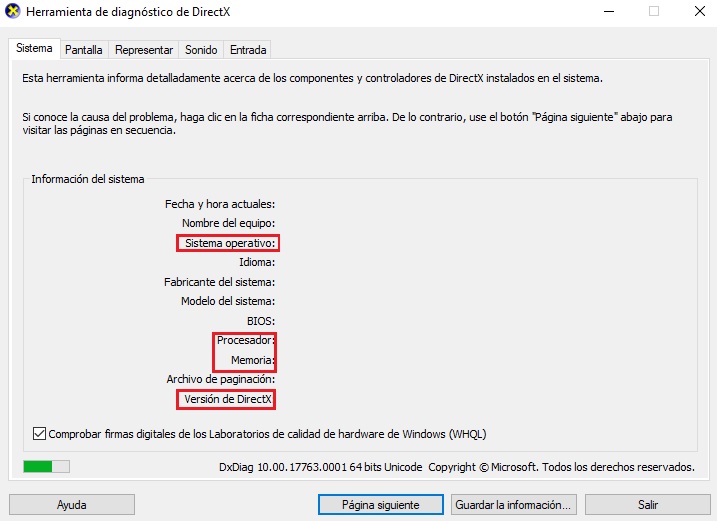The height and width of the screenshot is (521, 717).
Task: Click the greyed-out maximize window button
Action: click(654, 11)
